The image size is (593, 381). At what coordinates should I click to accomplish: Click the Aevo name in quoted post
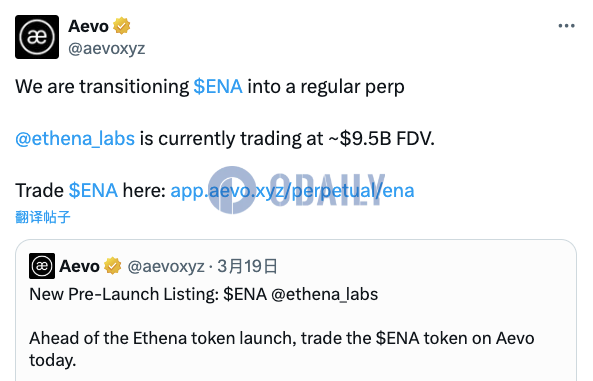click(x=79, y=266)
